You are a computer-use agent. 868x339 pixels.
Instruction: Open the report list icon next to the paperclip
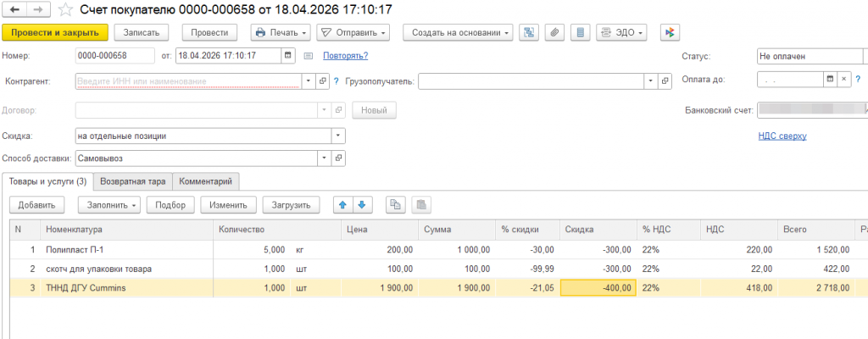point(580,33)
